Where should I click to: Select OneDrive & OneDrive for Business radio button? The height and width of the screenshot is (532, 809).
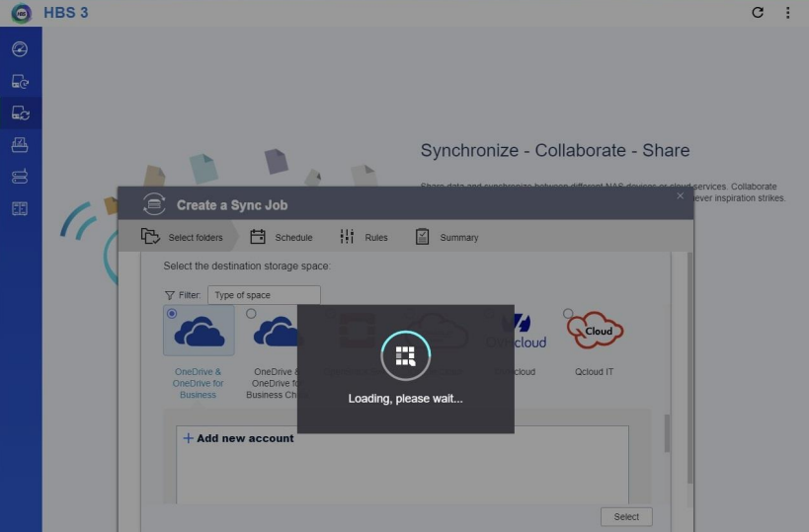click(x=173, y=314)
